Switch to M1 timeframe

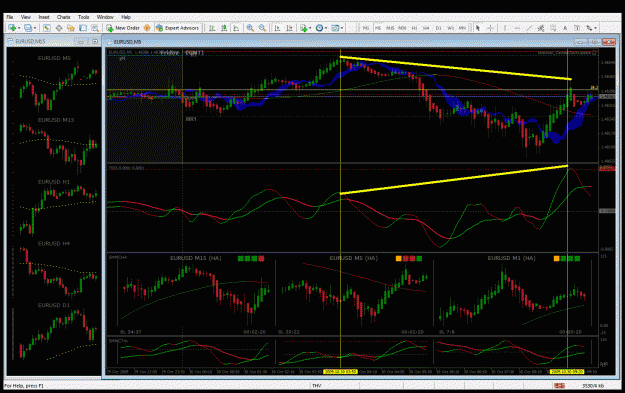coord(366,28)
